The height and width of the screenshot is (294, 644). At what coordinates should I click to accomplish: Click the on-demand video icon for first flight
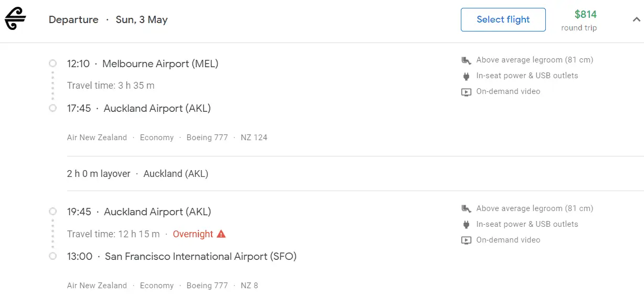pyautogui.click(x=466, y=92)
